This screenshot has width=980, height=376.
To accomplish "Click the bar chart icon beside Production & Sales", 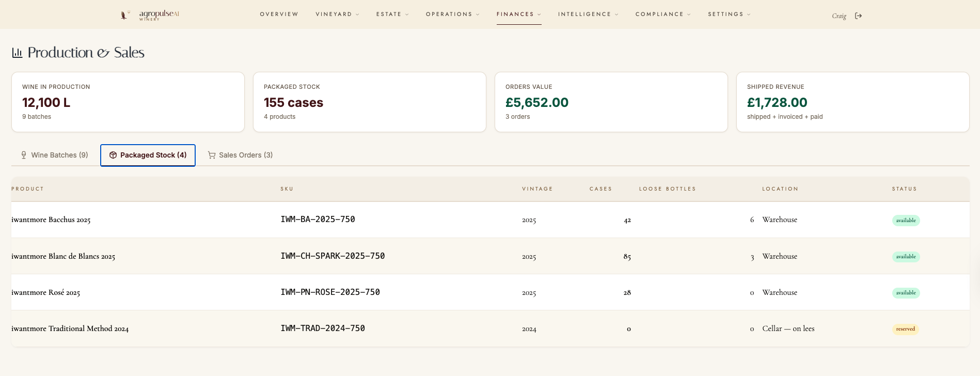I will (x=18, y=53).
